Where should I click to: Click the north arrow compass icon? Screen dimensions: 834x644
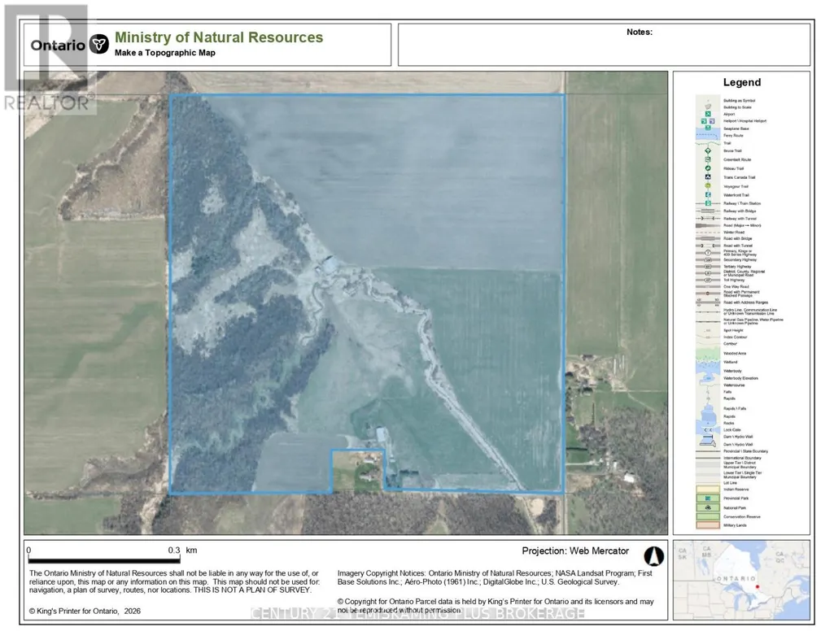tap(653, 556)
